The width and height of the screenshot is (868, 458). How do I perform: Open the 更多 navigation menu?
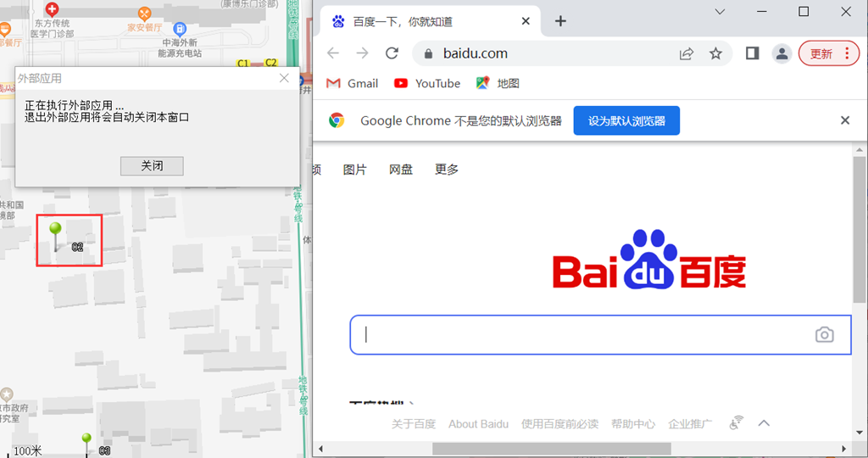(447, 170)
